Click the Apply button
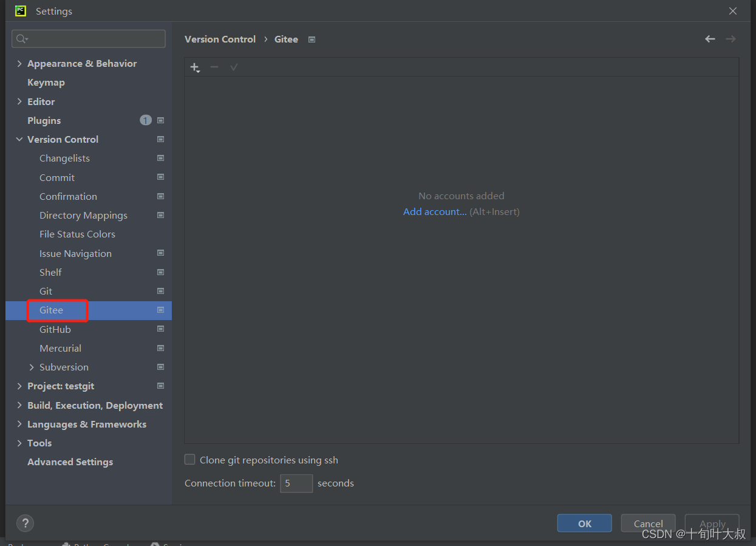Image resolution: width=756 pixels, height=546 pixels. click(712, 524)
